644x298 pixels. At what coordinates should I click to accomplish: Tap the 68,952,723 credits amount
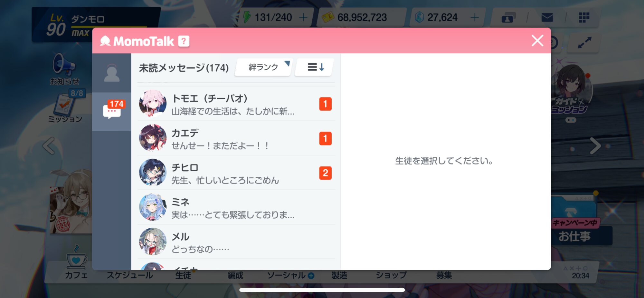[362, 17]
